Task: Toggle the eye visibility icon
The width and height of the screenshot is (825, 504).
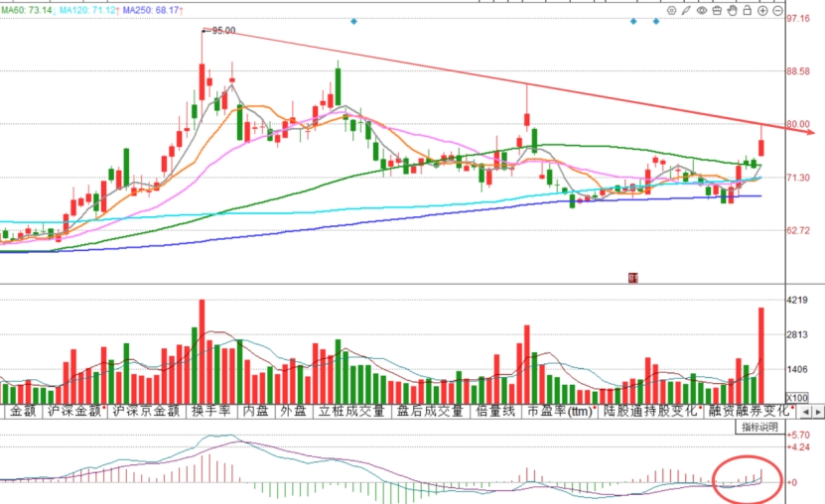Action: coord(701,10)
